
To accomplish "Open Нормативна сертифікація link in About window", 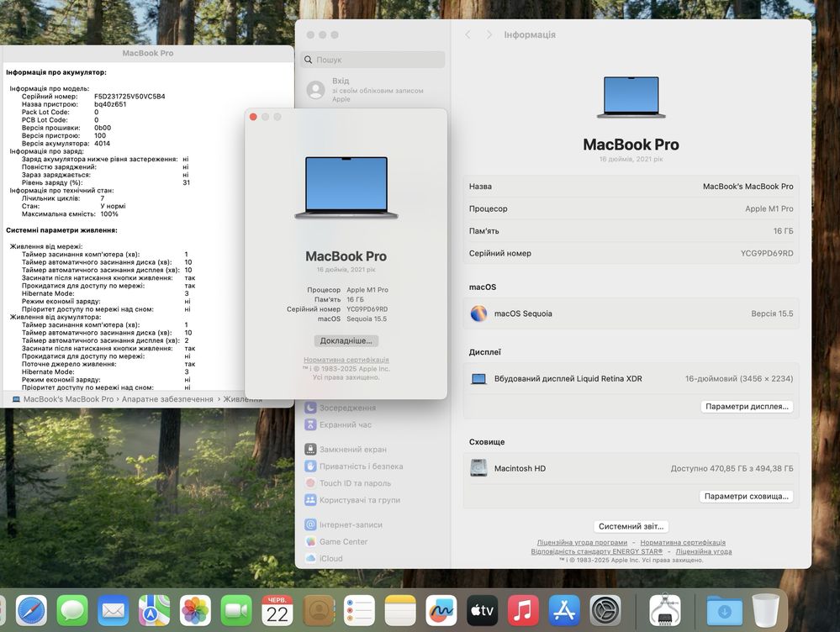I will (346, 360).
